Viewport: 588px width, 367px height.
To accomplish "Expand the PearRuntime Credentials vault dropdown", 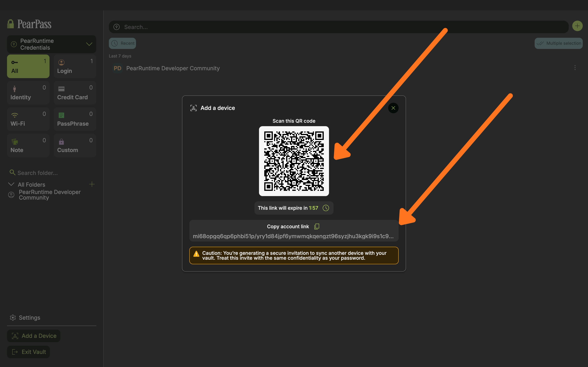I will pos(89,44).
